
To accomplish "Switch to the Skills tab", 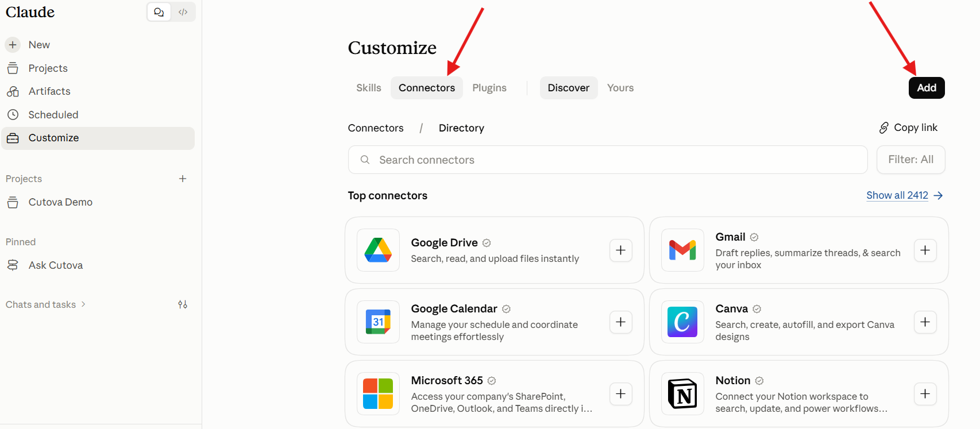I will pos(369,88).
